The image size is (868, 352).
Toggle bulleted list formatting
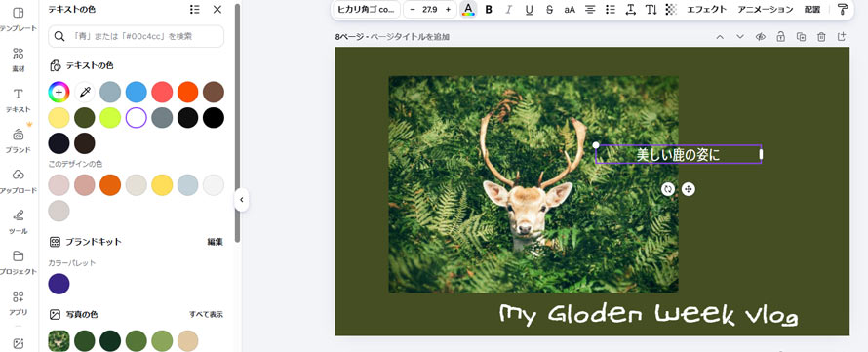tap(610, 10)
